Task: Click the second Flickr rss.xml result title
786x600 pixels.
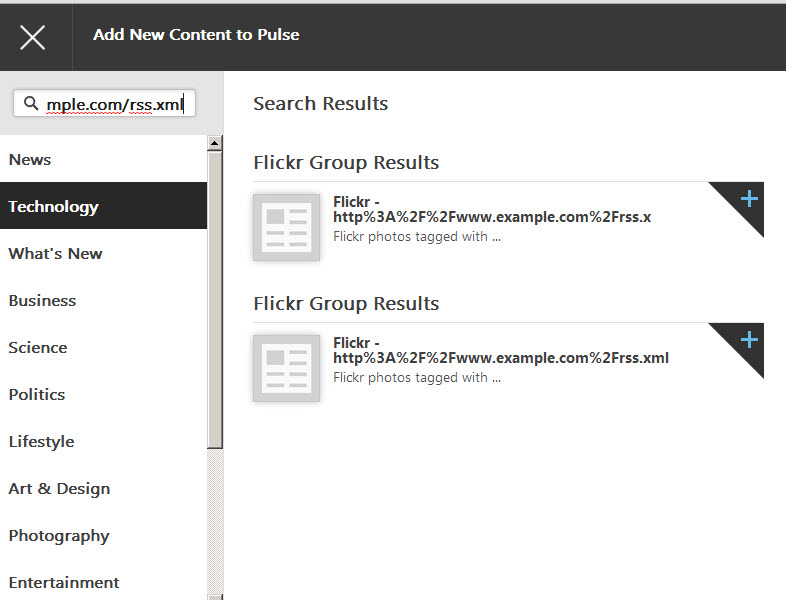Action: point(501,350)
